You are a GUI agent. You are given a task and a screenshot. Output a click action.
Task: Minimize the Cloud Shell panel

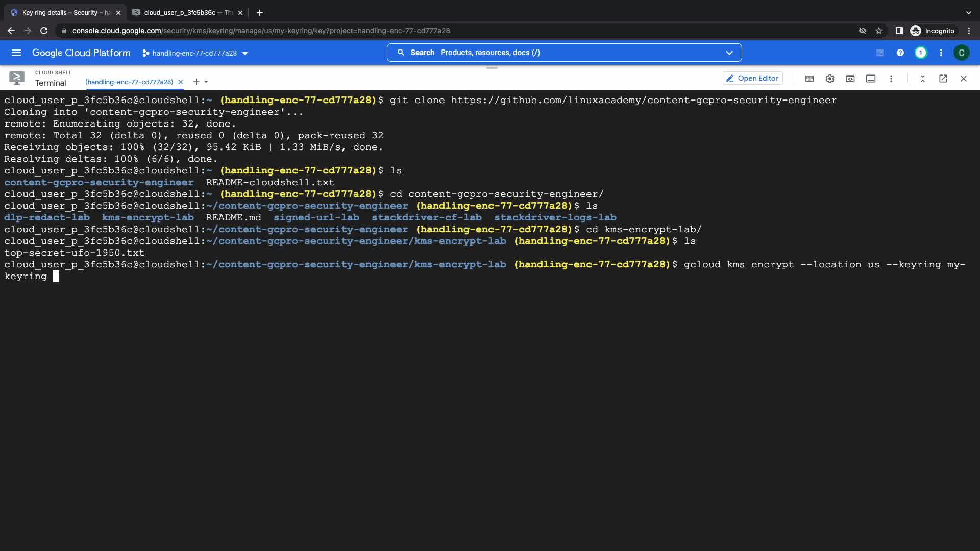(x=922, y=79)
